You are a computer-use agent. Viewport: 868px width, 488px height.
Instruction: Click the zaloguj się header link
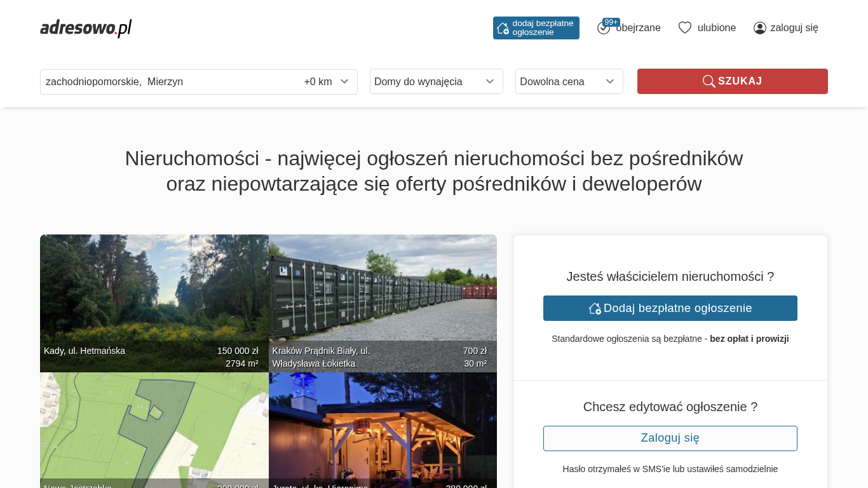coord(794,28)
